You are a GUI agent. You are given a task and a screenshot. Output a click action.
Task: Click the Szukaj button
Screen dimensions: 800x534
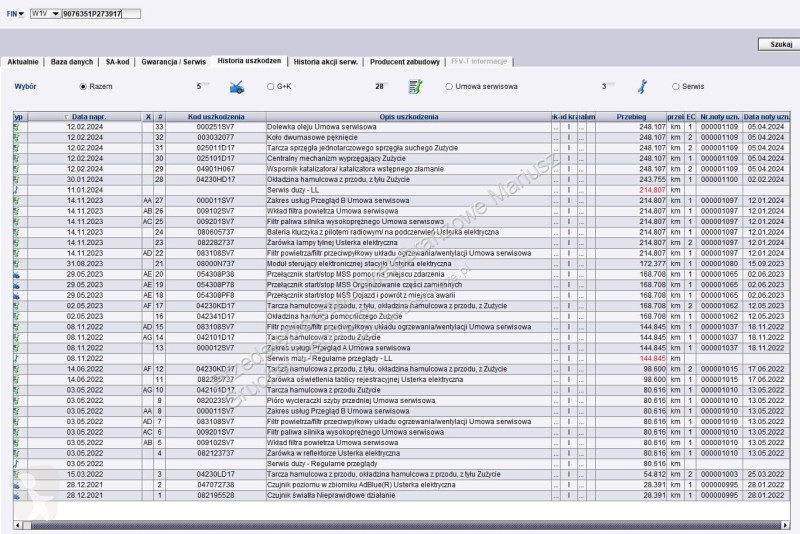coord(781,44)
